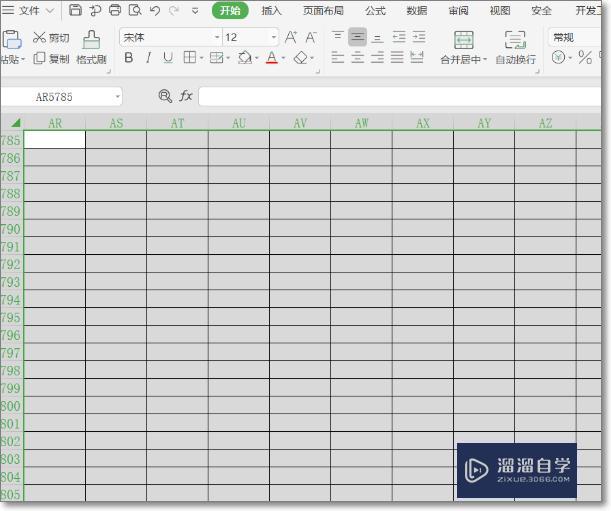Click 剪切 cut button
This screenshot has height=511, width=611.
[x=51, y=38]
